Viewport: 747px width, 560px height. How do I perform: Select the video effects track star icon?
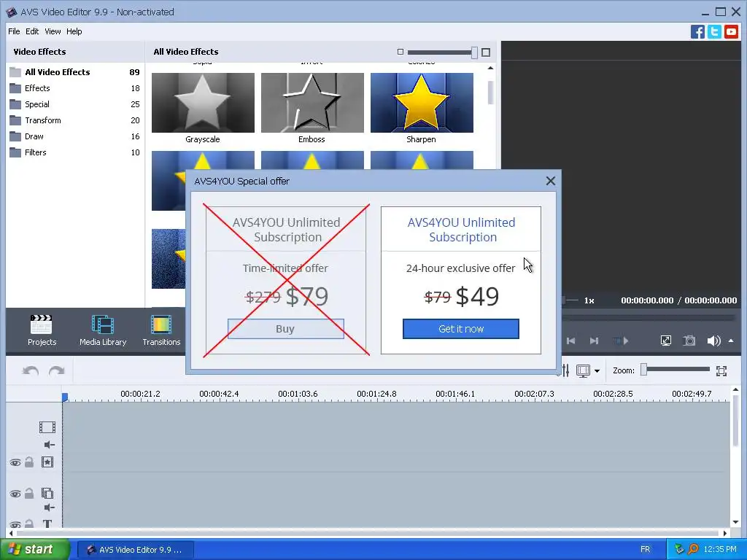(x=47, y=462)
